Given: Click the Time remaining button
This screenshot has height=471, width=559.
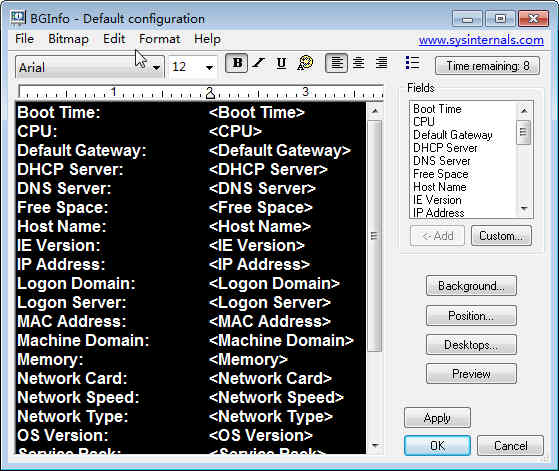Looking at the screenshot, I should 488,66.
